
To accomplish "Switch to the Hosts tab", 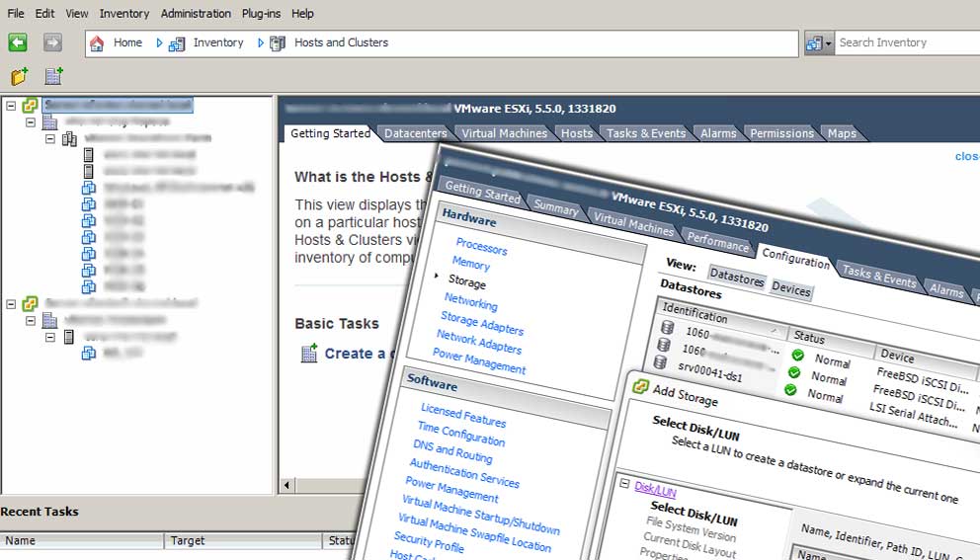I will 576,133.
